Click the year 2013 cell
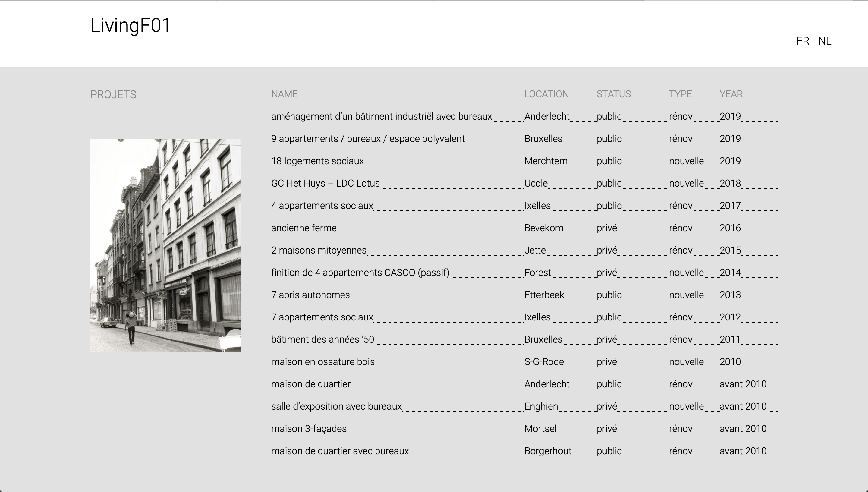 click(x=730, y=295)
